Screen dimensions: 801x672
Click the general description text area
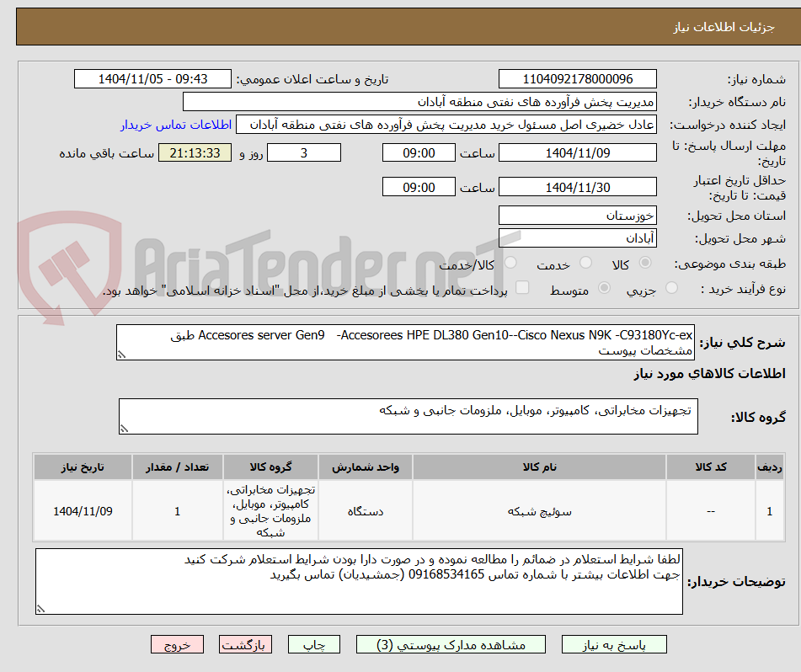tap(405, 343)
